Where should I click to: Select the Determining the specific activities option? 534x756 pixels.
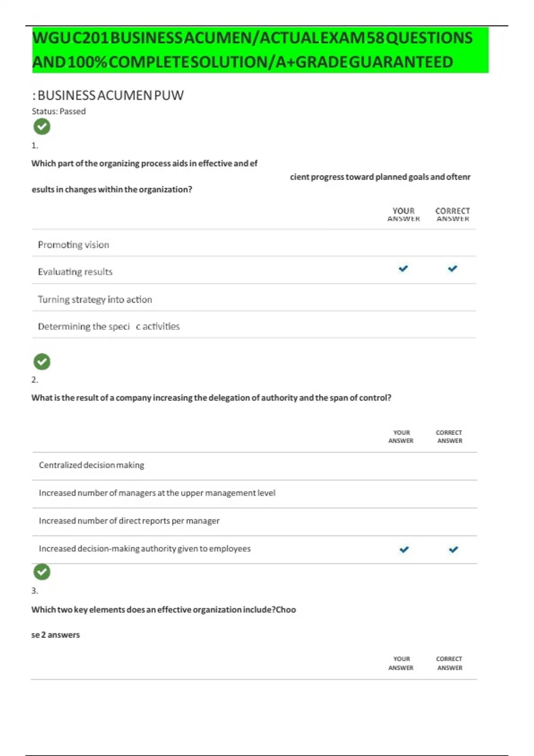(x=109, y=326)
